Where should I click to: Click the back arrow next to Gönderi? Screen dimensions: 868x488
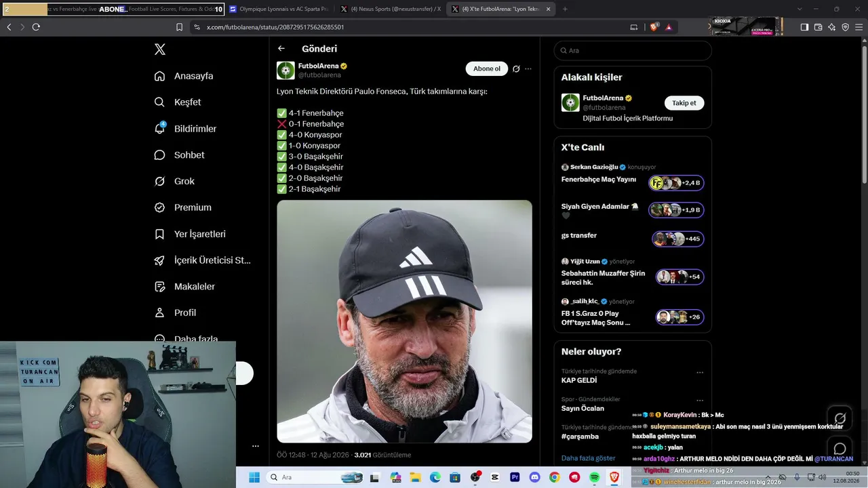(x=281, y=49)
